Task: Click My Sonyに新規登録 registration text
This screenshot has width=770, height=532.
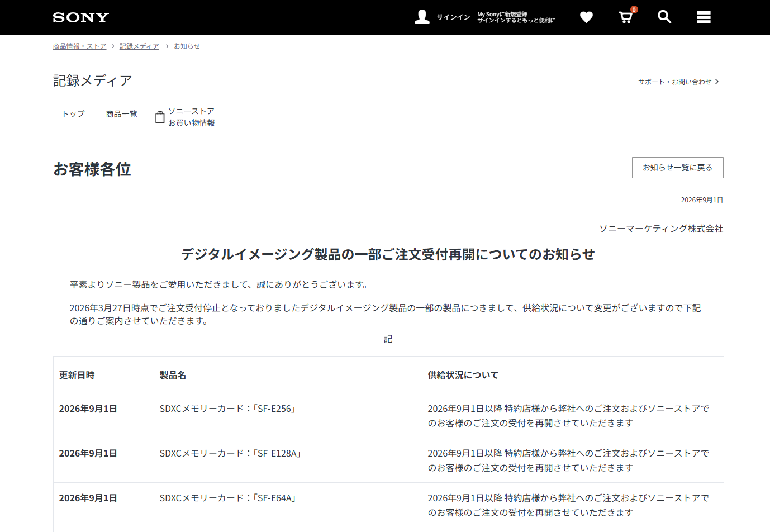Action: [x=502, y=14]
